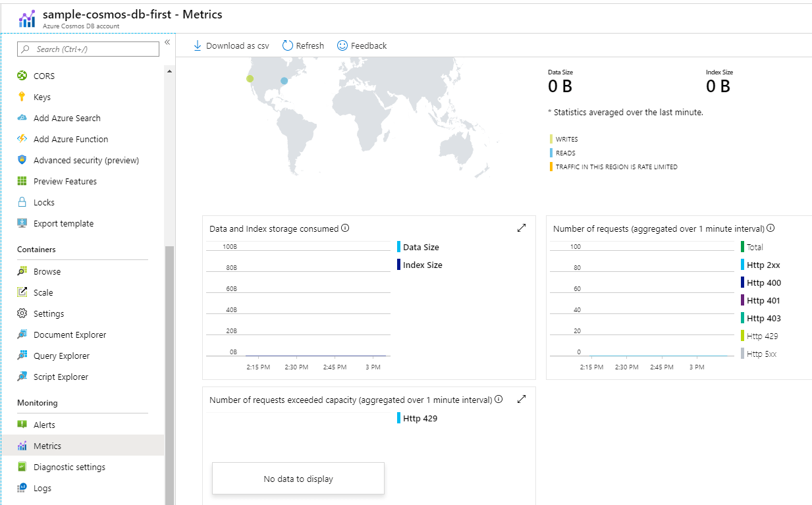Click the Data Size color swatch
The image size is (812, 505).
(398, 247)
